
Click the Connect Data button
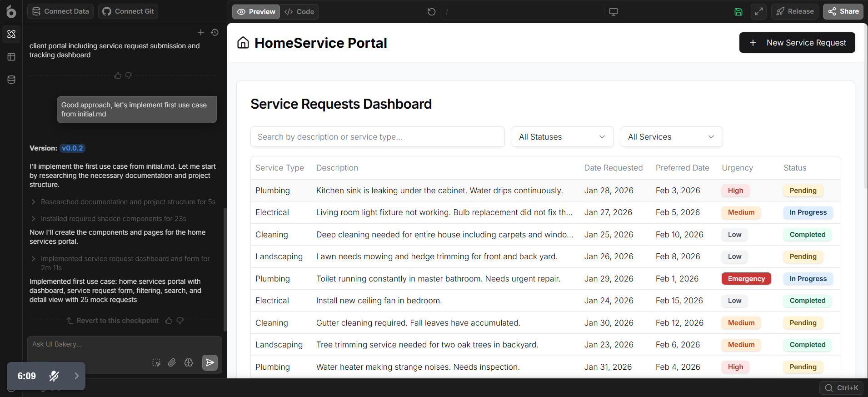coord(60,11)
